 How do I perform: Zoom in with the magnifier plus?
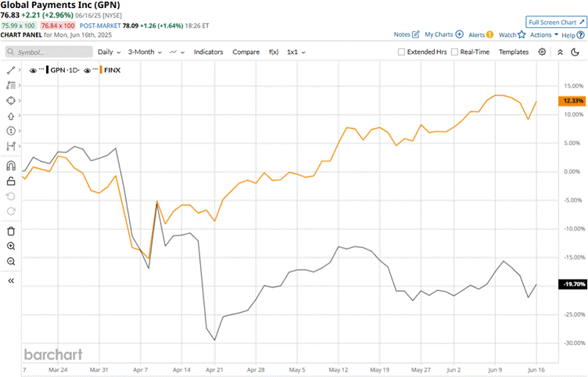click(x=11, y=246)
